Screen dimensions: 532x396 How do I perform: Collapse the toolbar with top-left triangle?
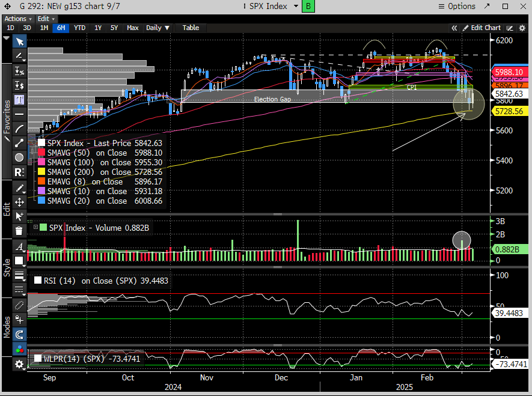coord(6,38)
